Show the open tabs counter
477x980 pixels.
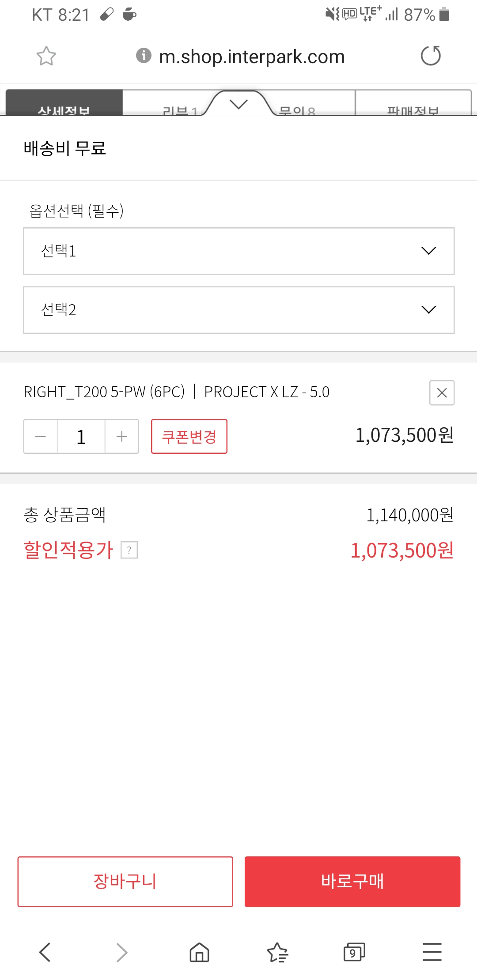[354, 952]
